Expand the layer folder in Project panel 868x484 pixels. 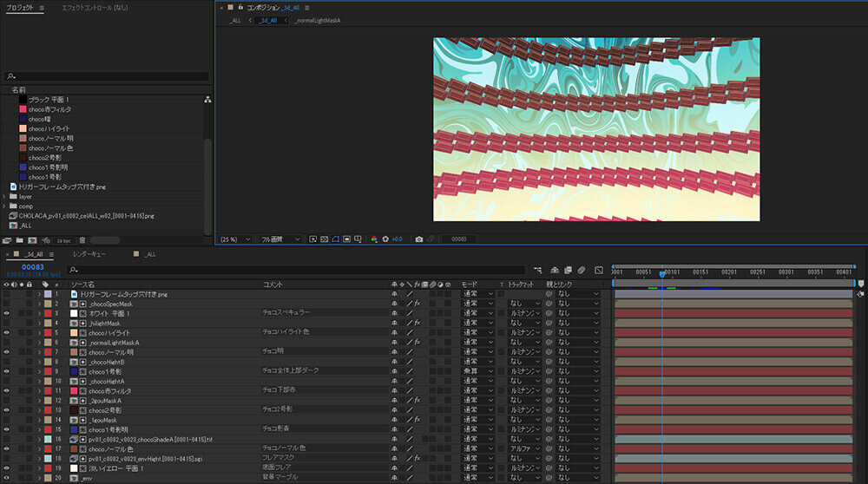4,196
